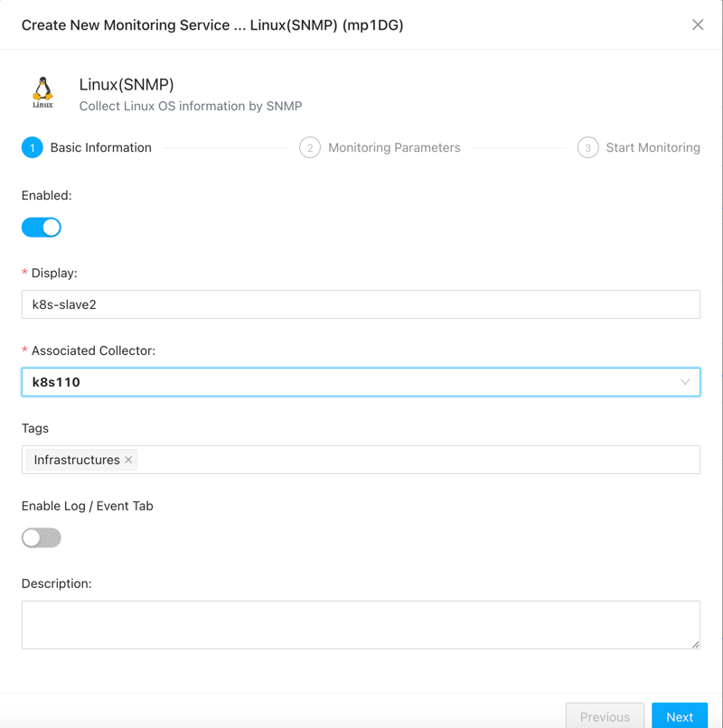Close the Create New Monitoring Service dialog
This screenshot has width=723, height=728.
698,24
